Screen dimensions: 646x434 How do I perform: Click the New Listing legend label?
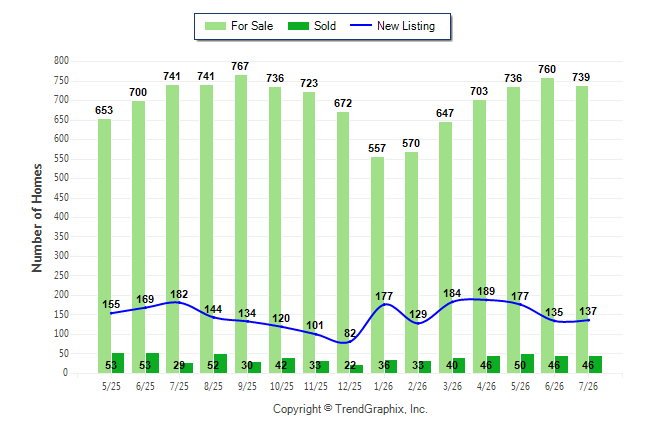[x=406, y=26]
